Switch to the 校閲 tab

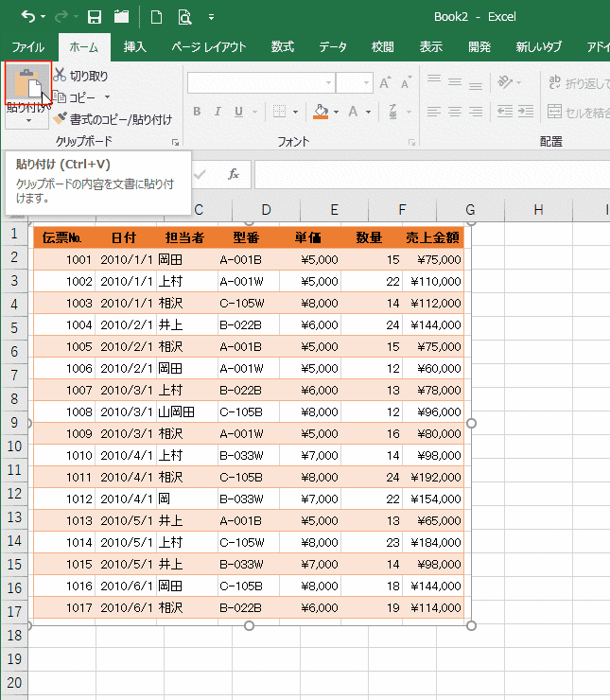(x=382, y=47)
